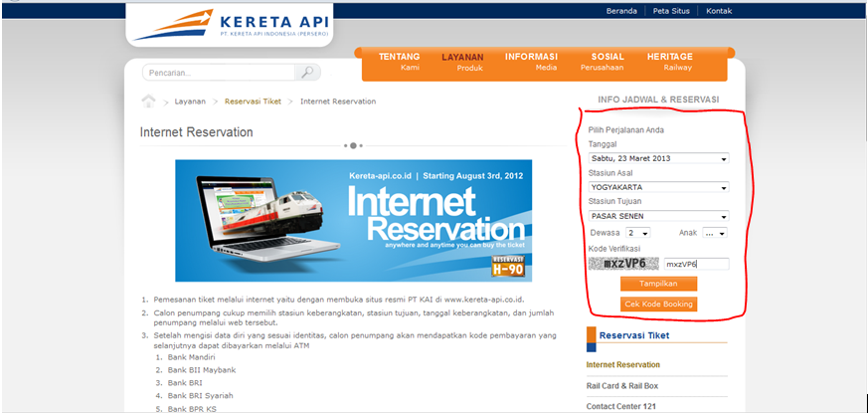Click the Bank BII Maybank list item
This screenshot has width=868, height=413.
click(202, 370)
